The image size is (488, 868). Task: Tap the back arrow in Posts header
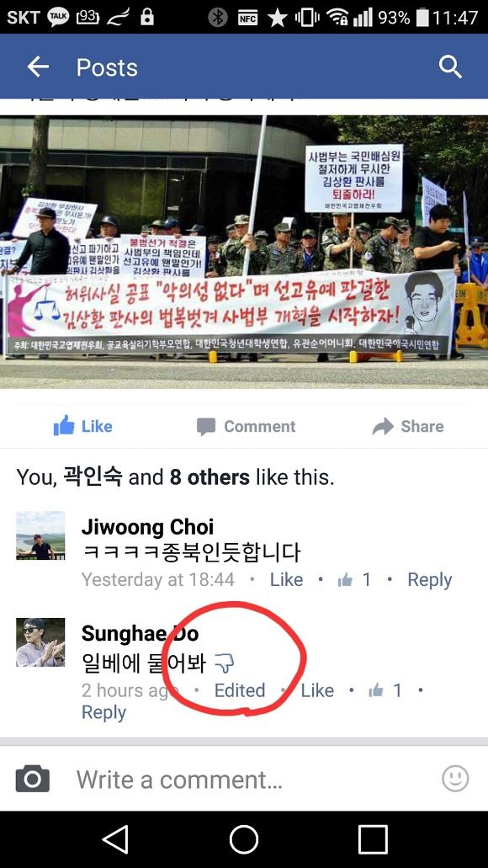[x=38, y=67]
